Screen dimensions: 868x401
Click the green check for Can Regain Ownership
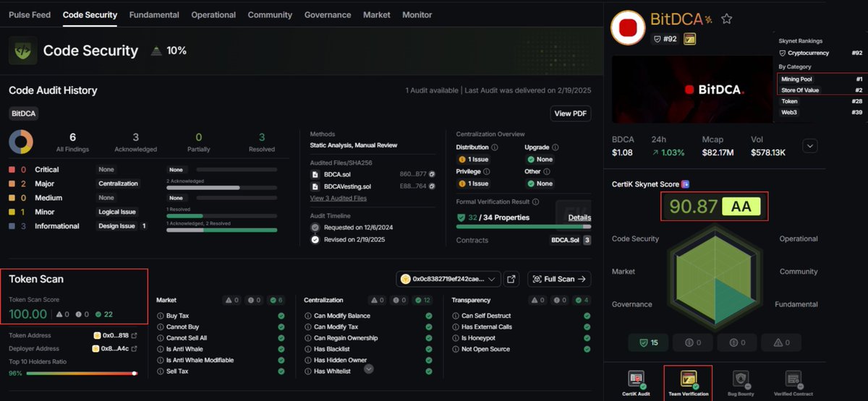(x=429, y=337)
